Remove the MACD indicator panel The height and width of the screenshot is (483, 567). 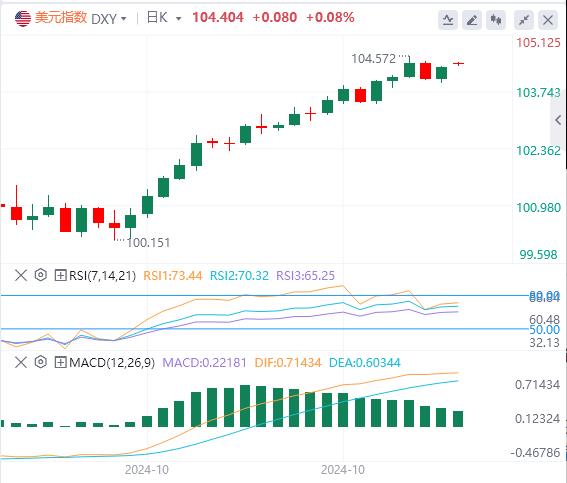pos(21,362)
